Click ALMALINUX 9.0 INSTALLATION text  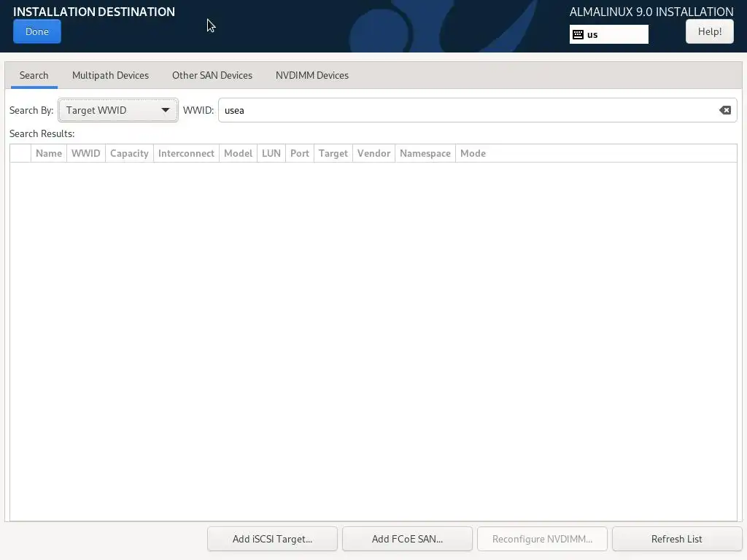(651, 12)
